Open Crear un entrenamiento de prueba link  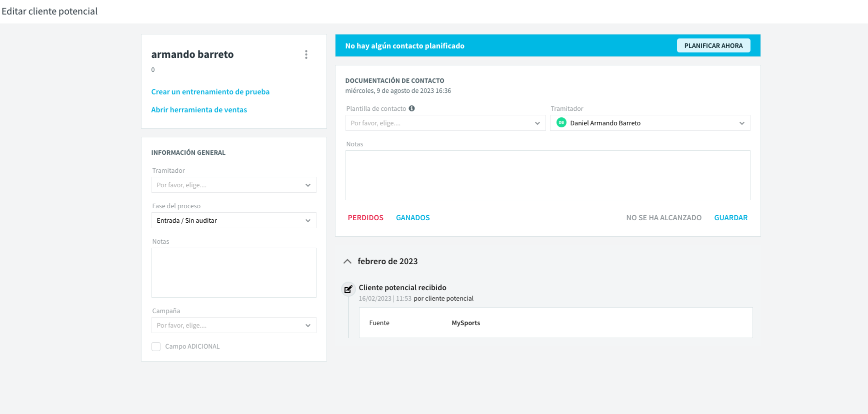point(210,92)
